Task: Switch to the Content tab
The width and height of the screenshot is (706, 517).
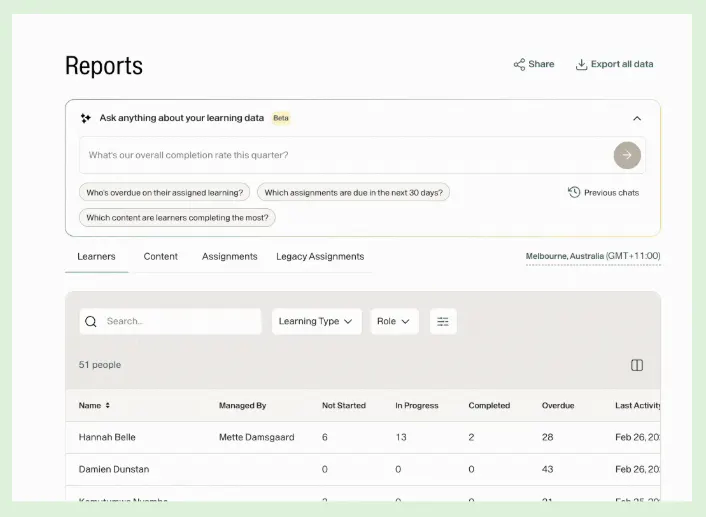Action: point(160,257)
